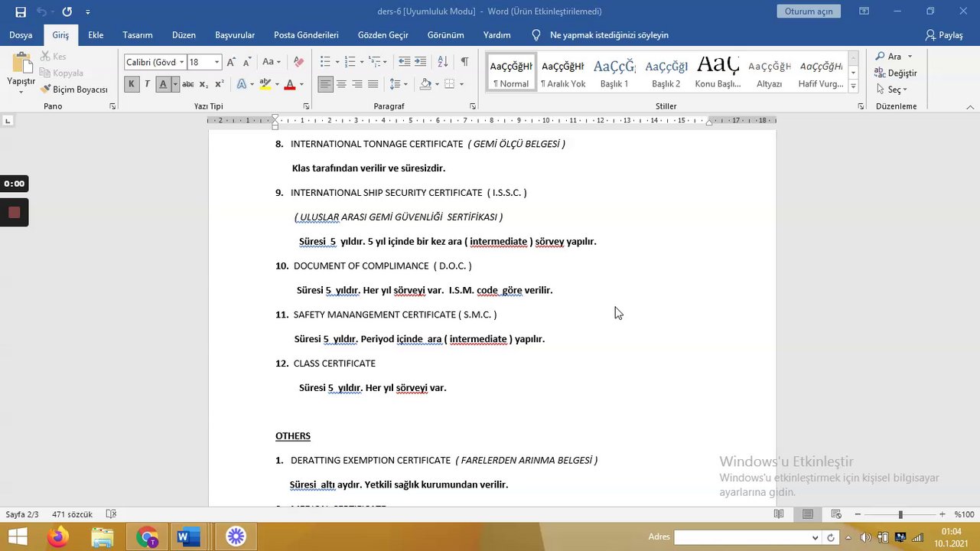Click the zoom slider handle in status bar
The image size is (980, 551).
(900, 514)
